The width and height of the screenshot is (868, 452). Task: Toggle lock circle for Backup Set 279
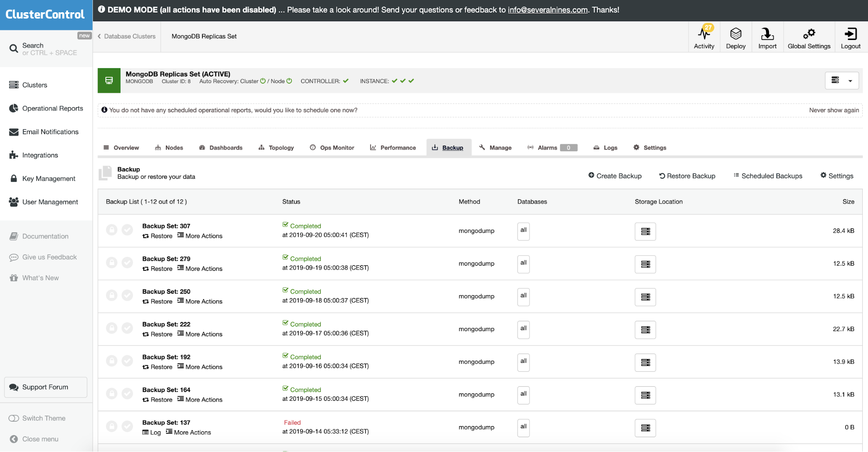[112, 263]
